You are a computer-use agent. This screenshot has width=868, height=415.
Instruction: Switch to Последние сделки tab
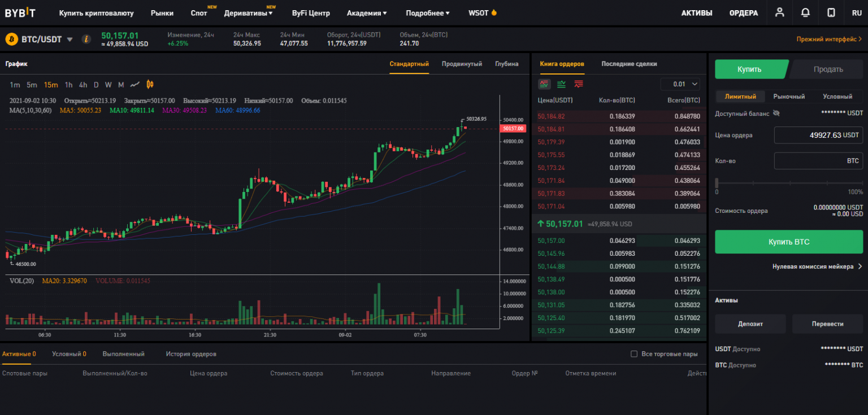coord(629,64)
